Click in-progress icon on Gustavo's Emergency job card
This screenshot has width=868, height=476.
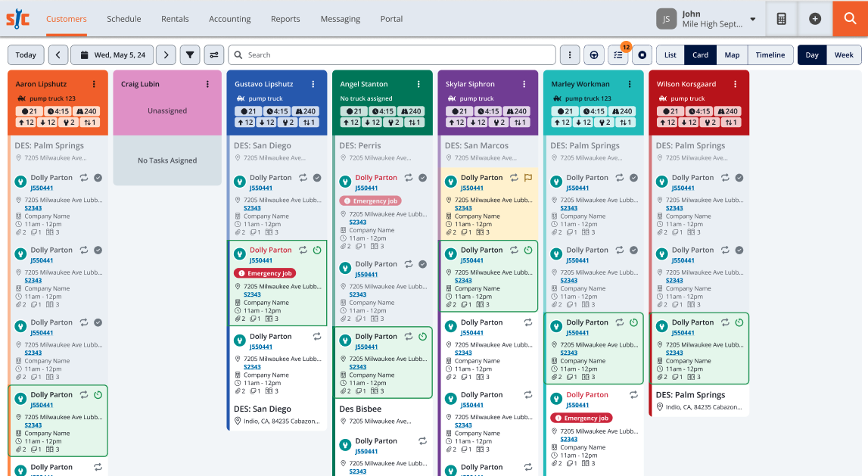pos(317,250)
